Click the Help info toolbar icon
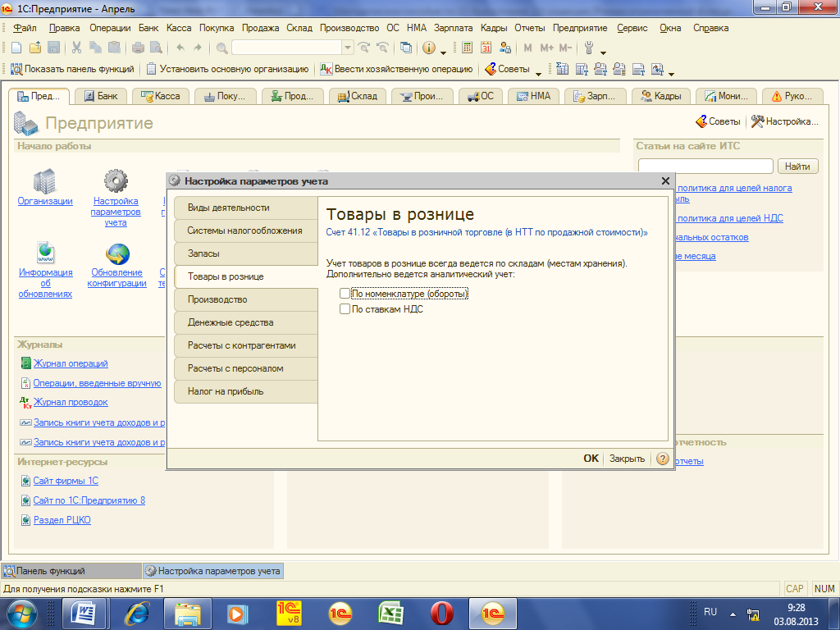The height and width of the screenshot is (630, 840). [x=428, y=48]
